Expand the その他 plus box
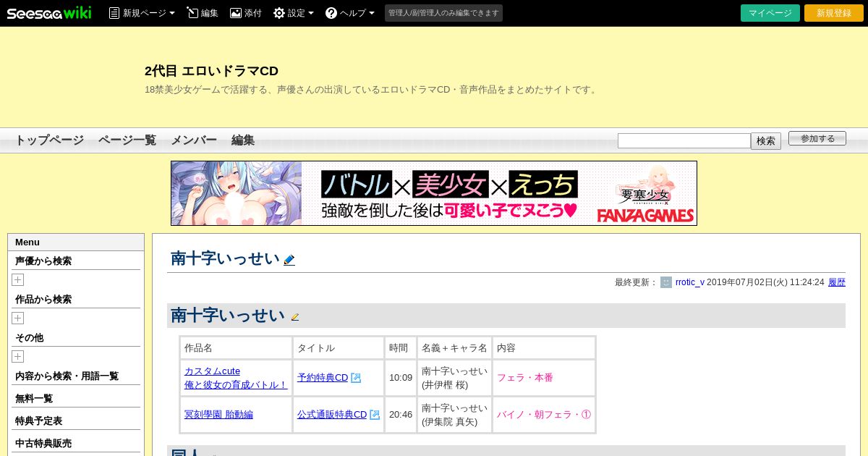Screen dimensions: 868x456 (18, 357)
